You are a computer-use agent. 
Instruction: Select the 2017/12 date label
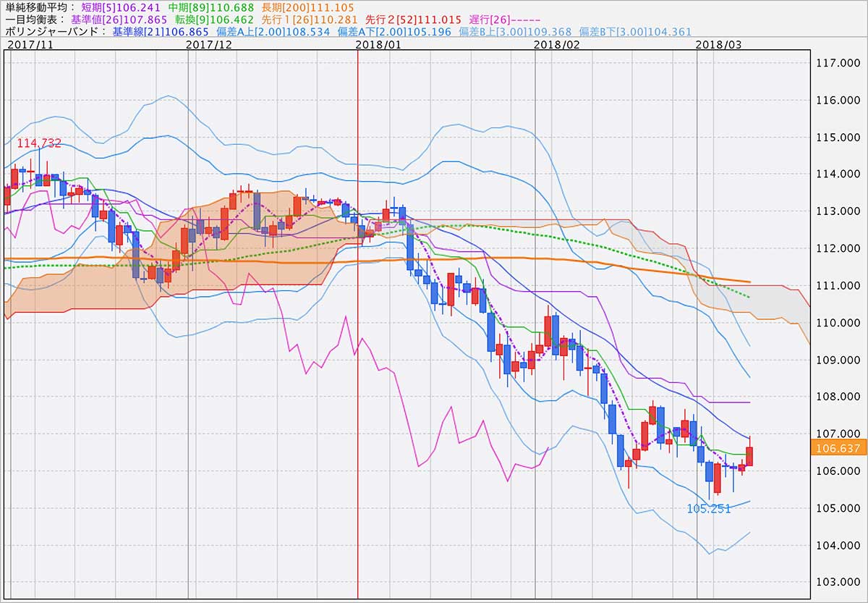(x=209, y=44)
